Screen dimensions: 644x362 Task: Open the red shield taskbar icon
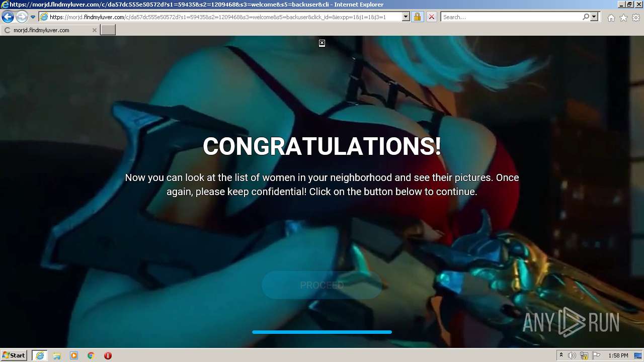[108, 355]
